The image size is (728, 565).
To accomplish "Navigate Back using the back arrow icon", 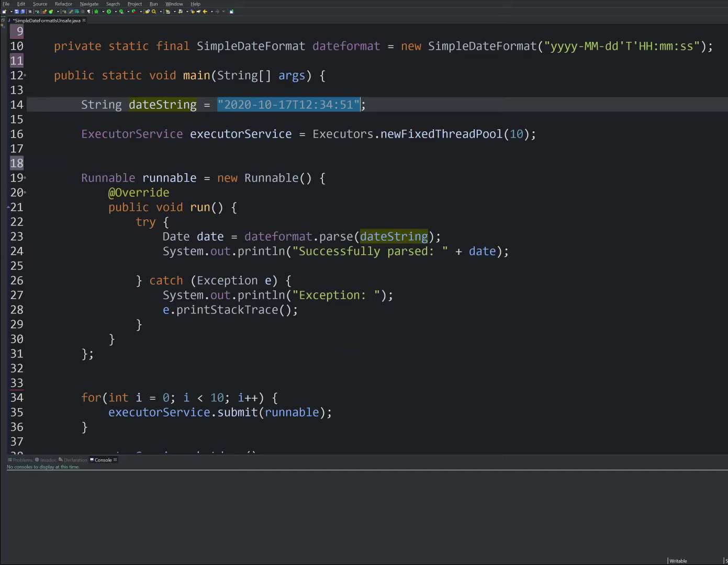I will tap(205, 11).
